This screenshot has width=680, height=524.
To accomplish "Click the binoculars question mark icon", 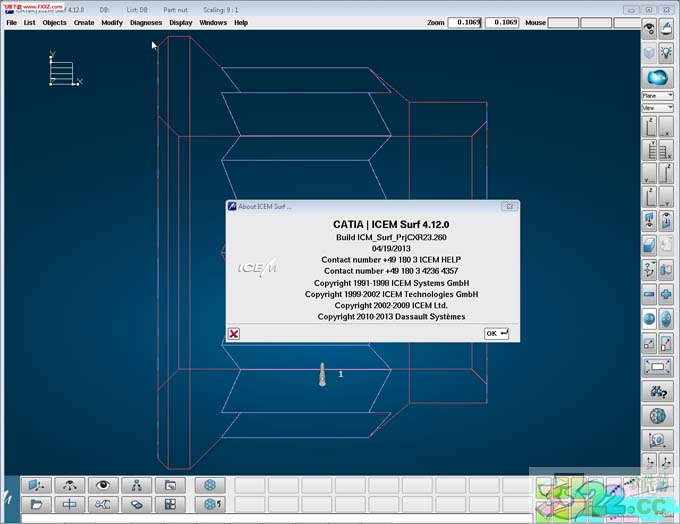I will point(657,391).
